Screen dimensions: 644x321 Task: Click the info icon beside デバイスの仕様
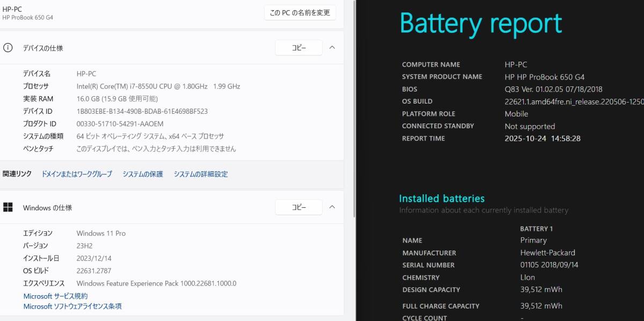[x=8, y=48]
